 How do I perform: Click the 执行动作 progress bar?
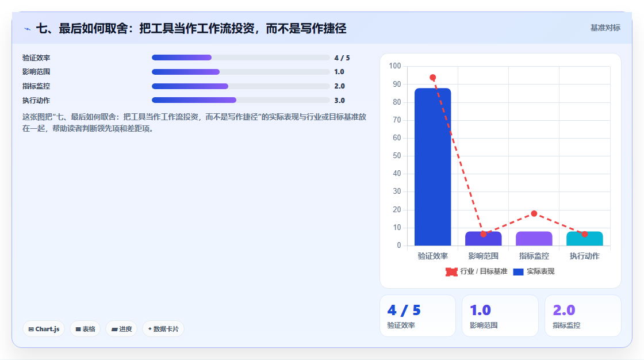[241, 100]
